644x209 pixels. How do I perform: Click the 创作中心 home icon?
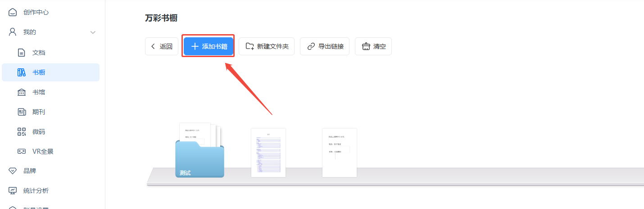pyautogui.click(x=13, y=12)
